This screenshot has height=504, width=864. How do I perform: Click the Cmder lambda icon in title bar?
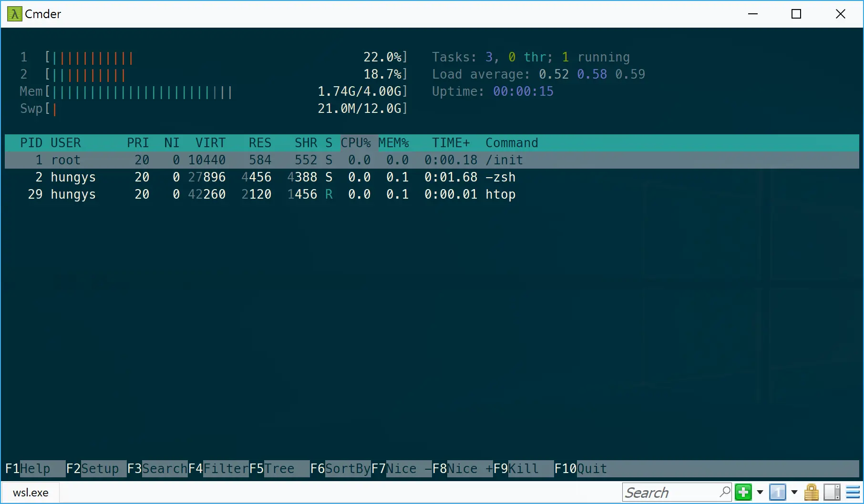click(x=15, y=14)
